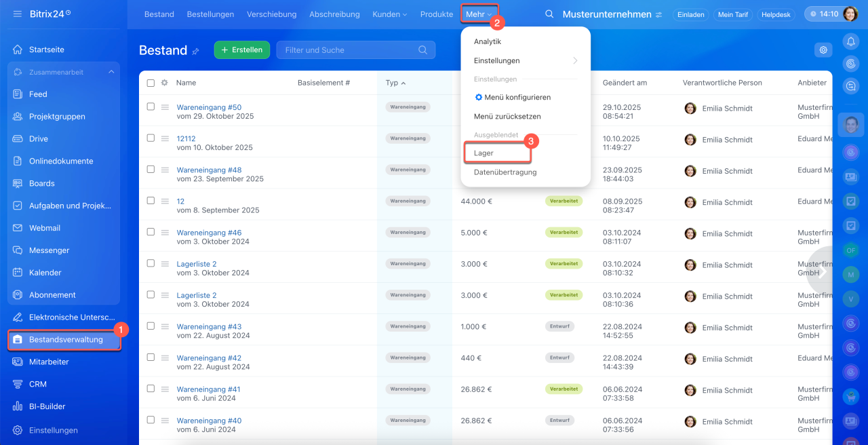Open notifications bell icon in right panel
868x445 pixels.
pyautogui.click(x=850, y=41)
